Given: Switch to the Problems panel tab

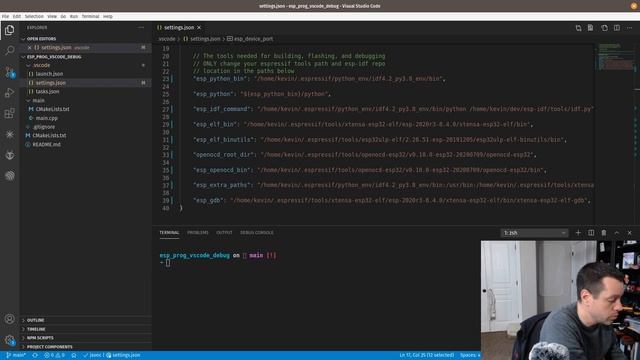Looking at the screenshot, I should click(198, 233).
